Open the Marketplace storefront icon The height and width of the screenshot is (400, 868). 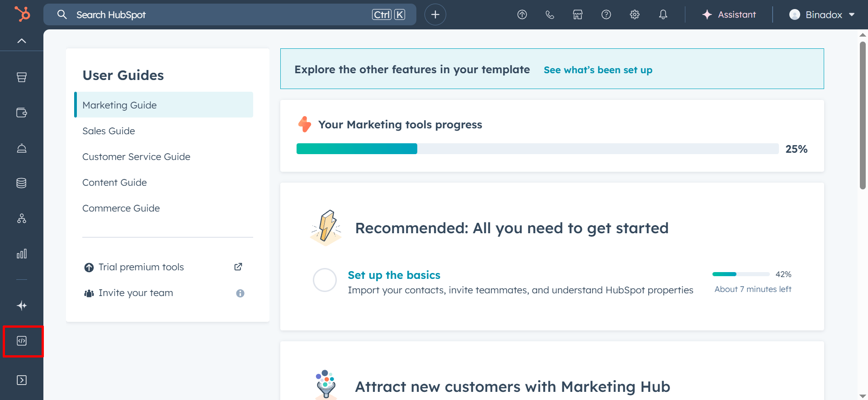point(578,15)
